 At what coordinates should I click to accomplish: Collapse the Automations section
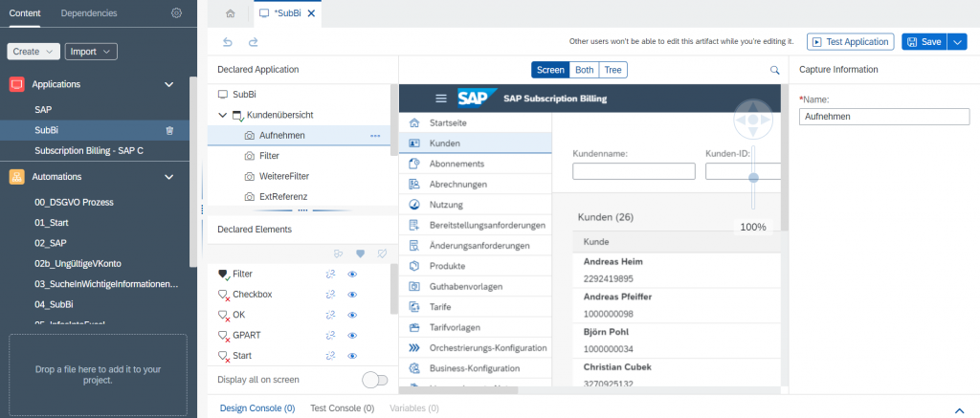tap(168, 177)
